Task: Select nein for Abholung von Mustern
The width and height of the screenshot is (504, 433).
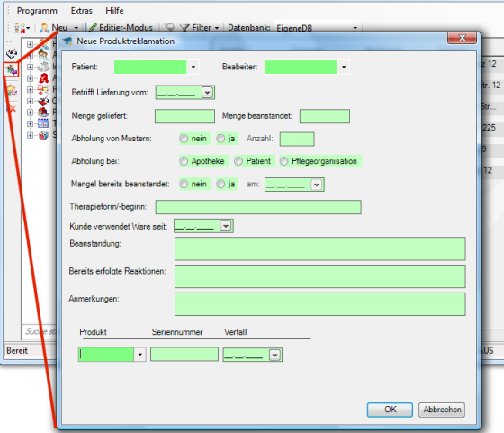Action: pos(184,139)
